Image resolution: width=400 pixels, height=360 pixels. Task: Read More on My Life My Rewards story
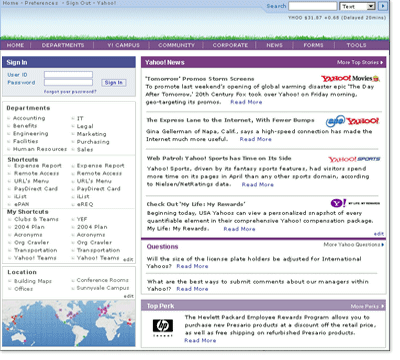[x=239, y=229]
